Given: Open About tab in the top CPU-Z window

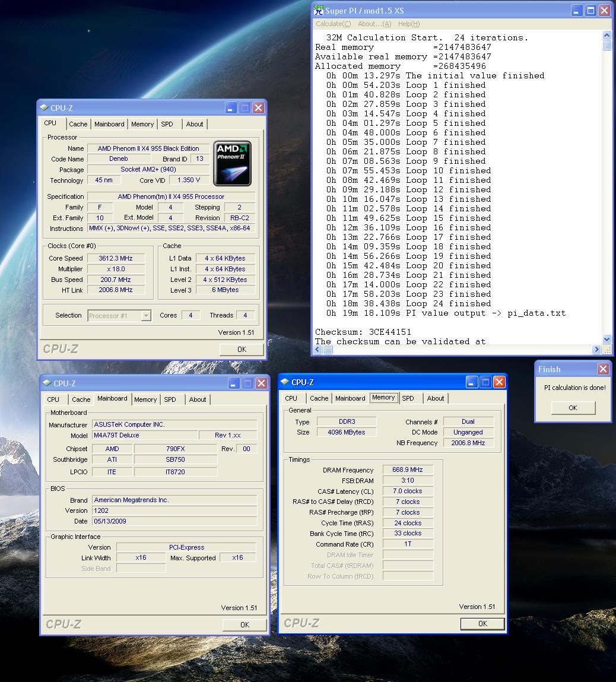Looking at the screenshot, I should click(194, 124).
